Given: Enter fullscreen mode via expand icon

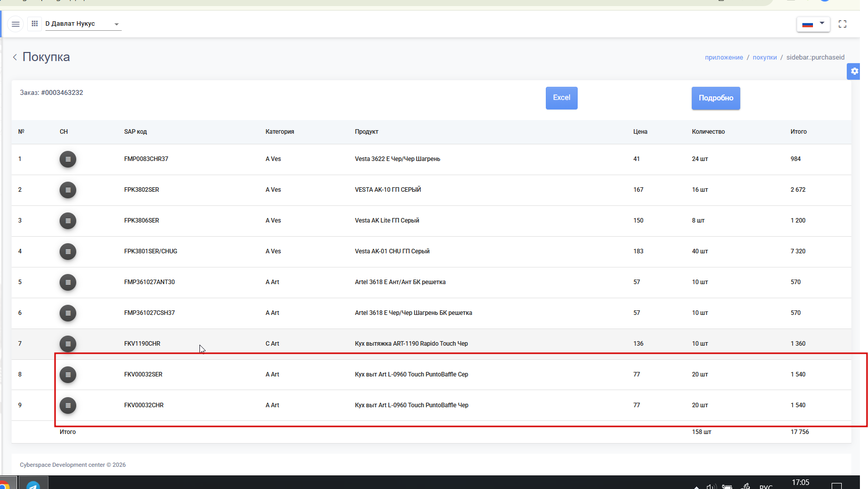Looking at the screenshot, I should tap(842, 24).
